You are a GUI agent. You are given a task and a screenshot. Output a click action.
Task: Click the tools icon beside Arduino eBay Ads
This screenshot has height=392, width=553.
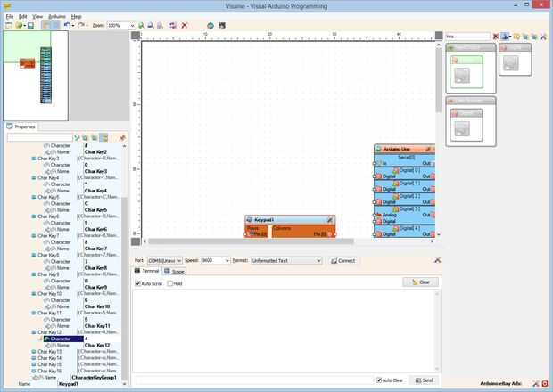(535, 383)
